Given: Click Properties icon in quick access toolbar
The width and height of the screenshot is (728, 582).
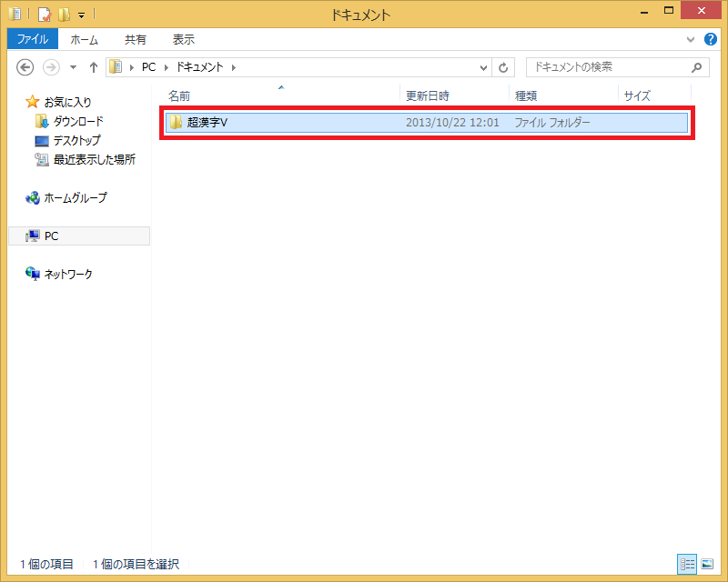Looking at the screenshot, I should pyautogui.click(x=44, y=14).
